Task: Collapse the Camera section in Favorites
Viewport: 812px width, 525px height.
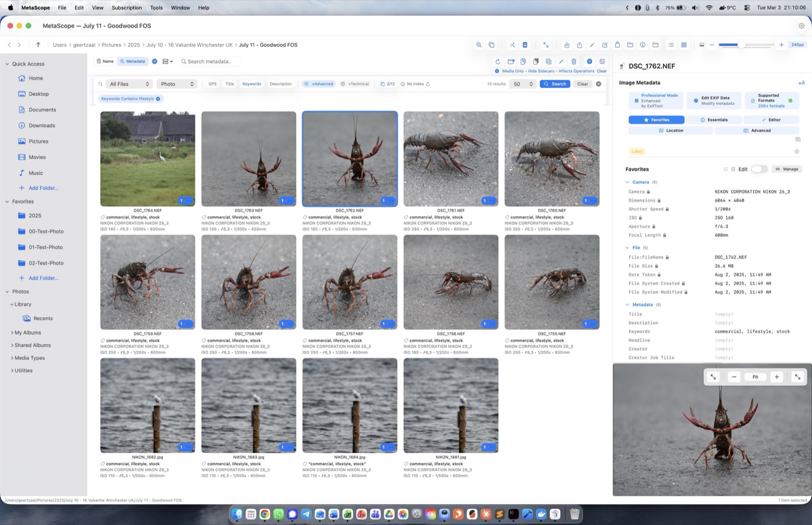Action: pyautogui.click(x=628, y=182)
